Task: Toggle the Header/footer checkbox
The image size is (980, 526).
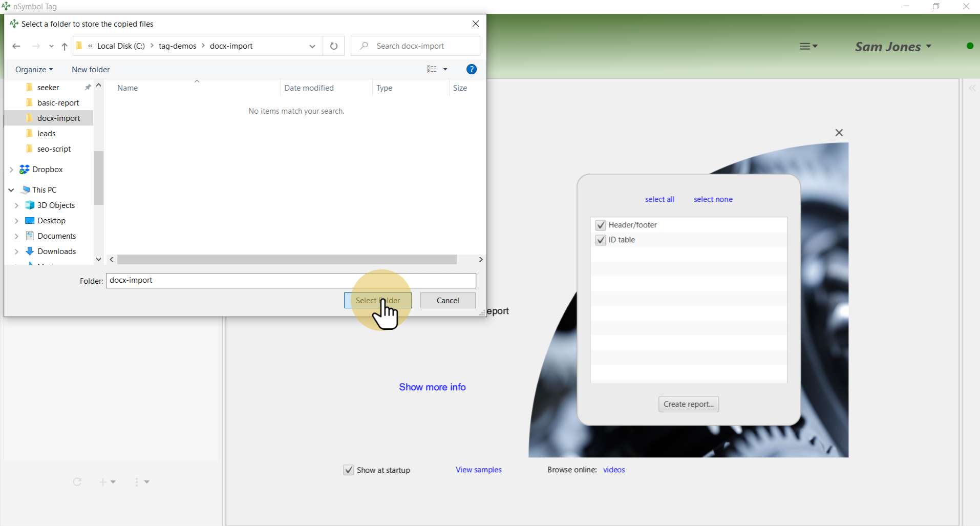Action: tap(601, 225)
